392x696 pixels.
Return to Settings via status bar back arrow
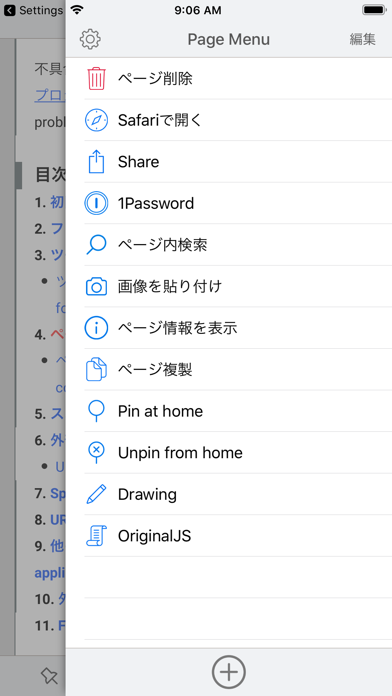[x=33, y=10]
